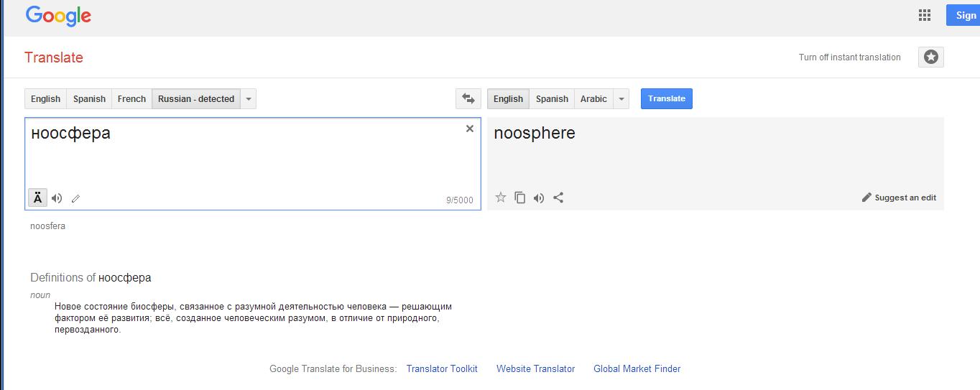Click the Russian definition paragraph

pos(253,318)
